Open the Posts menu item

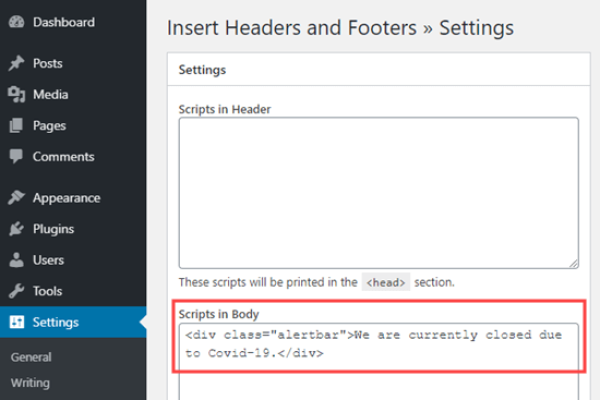coord(47,64)
